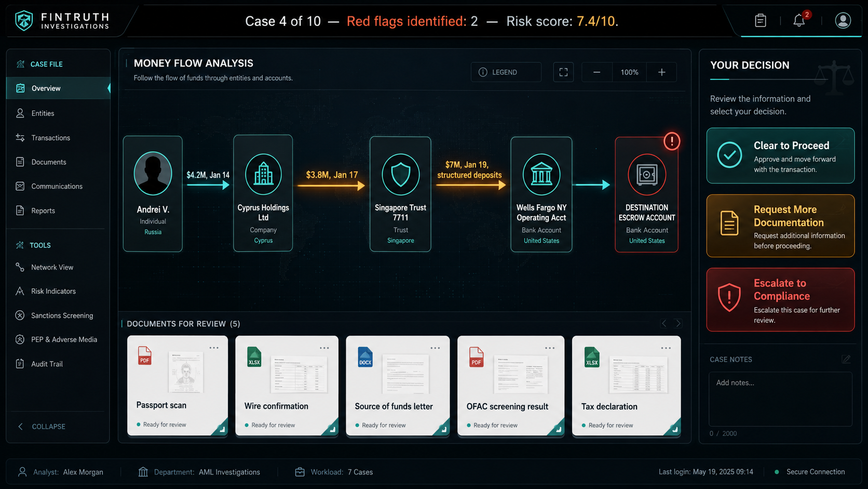Click the fullscreen expand icon

(563, 72)
